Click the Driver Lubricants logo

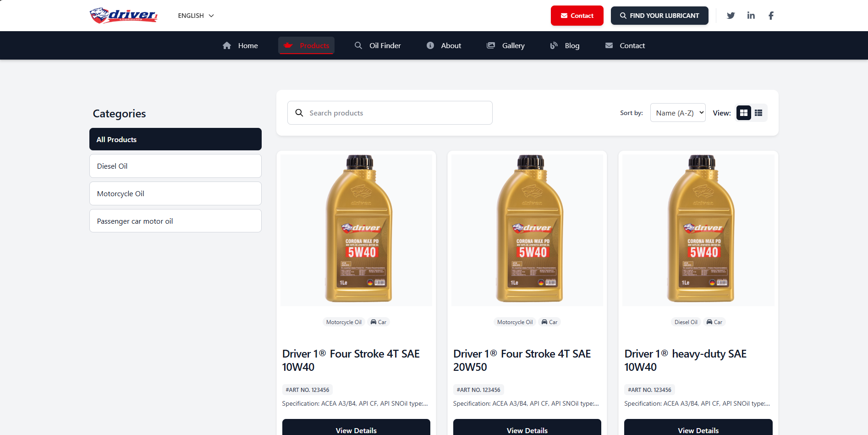click(124, 16)
